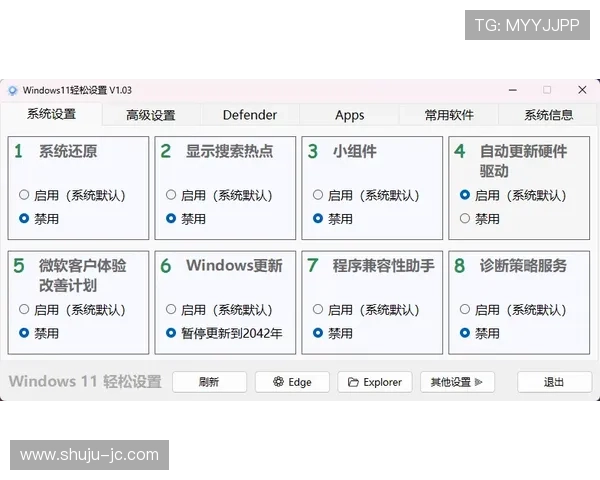Click the 程序兼容性助手 heading text

point(383,265)
